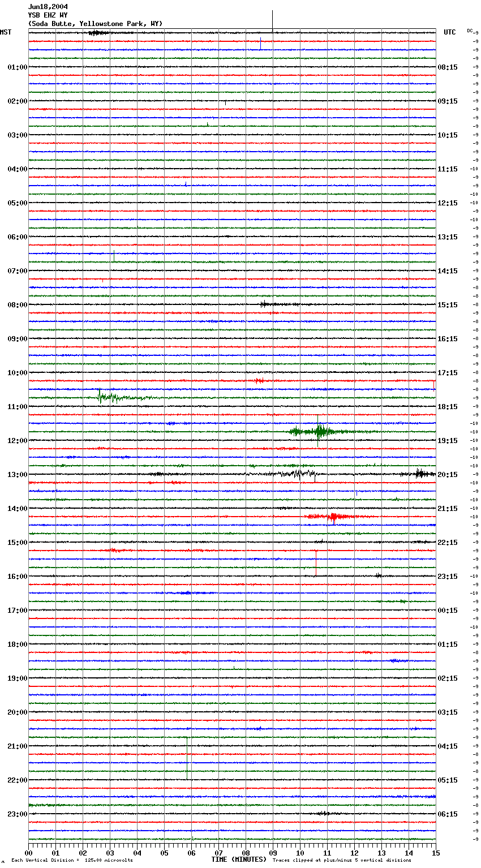The image size is (481, 868).
Task: Click the 14:15 UTC time label
Action: pyautogui.click(x=448, y=271)
